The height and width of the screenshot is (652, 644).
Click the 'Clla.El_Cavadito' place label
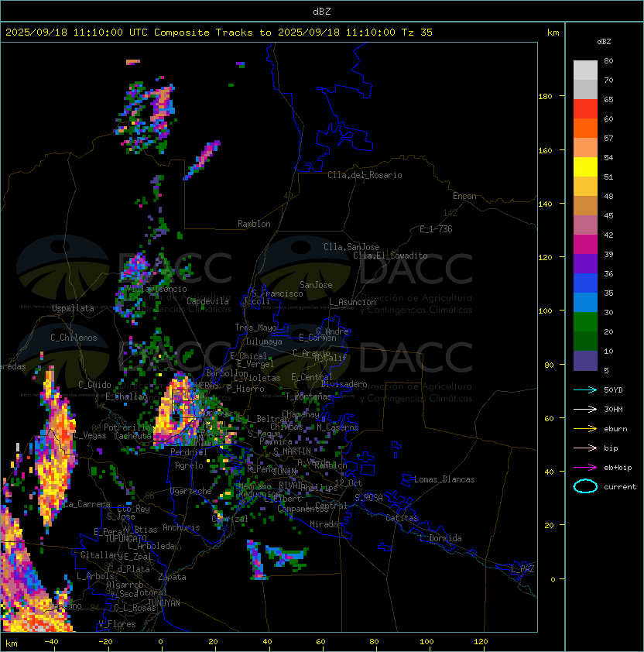tap(390, 256)
